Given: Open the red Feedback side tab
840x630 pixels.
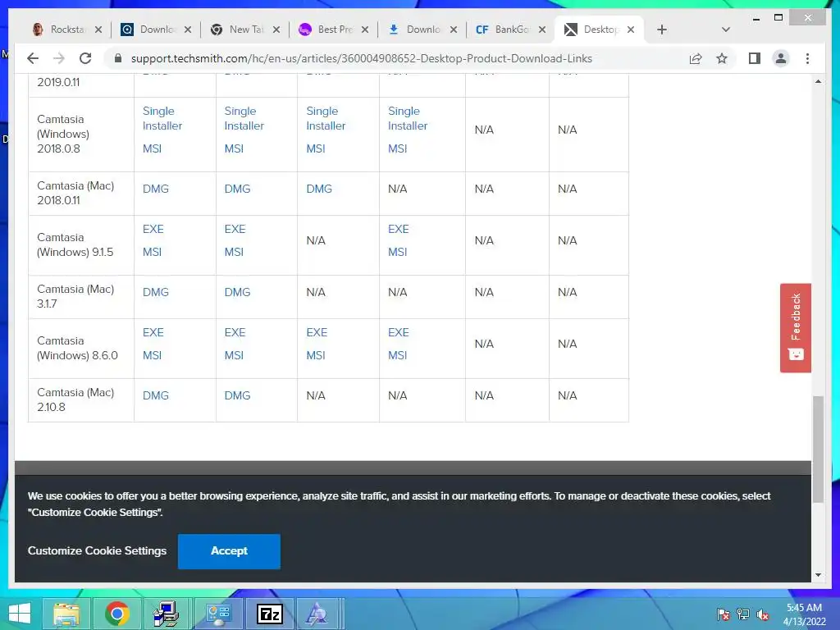Looking at the screenshot, I should (796, 328).
